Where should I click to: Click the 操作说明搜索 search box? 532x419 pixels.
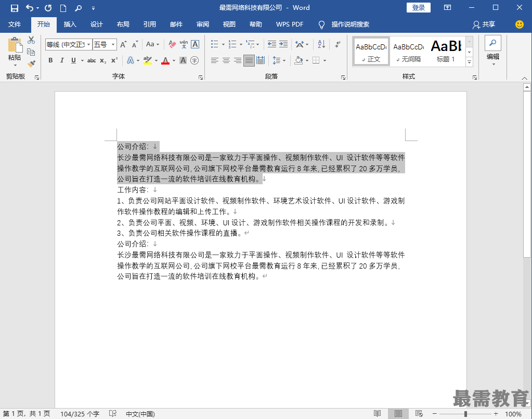click(350, 24)
